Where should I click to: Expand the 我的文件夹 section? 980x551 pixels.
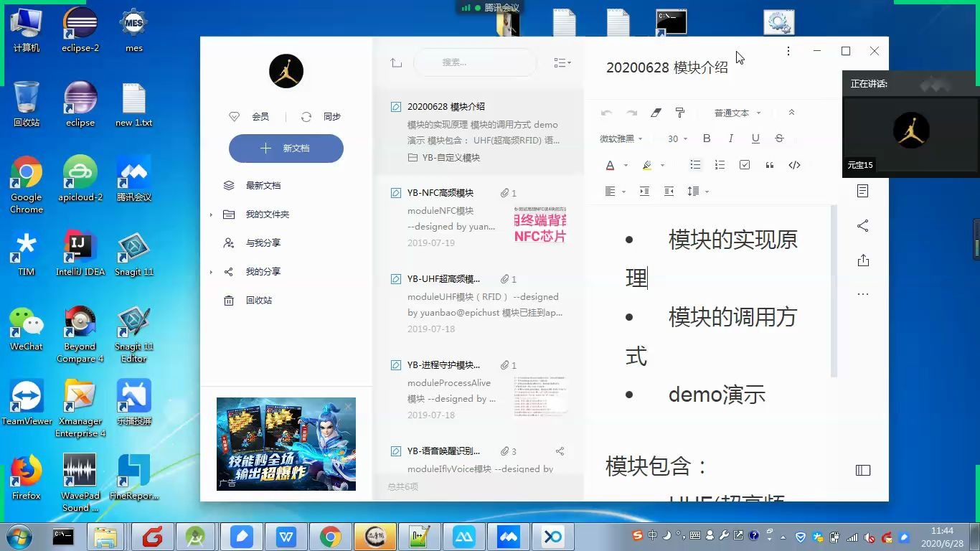(x=268, y=214)
